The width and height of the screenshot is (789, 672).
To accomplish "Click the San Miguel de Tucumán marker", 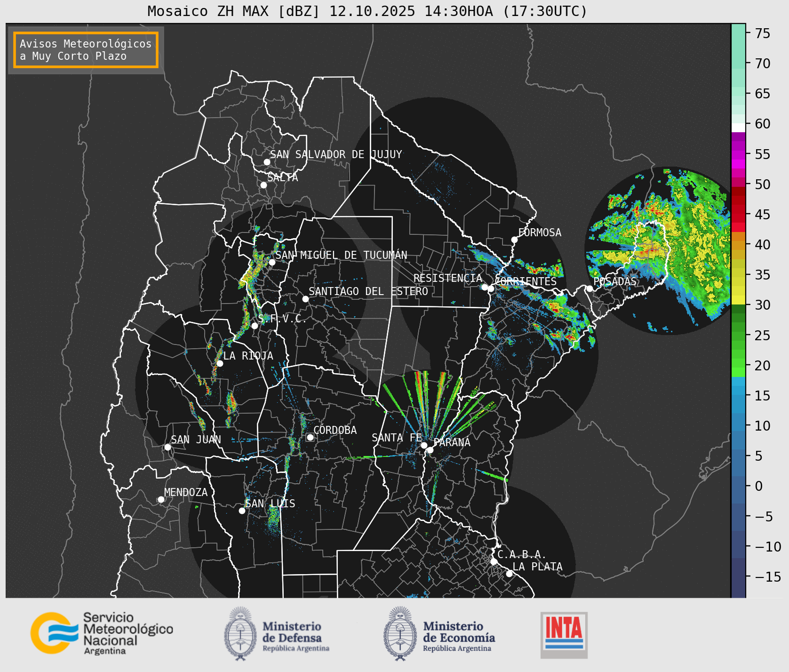I will [x=271, y=262].
